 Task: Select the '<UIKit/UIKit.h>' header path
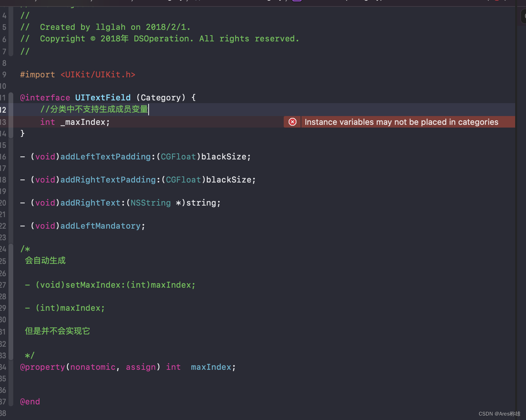(98, 74)
